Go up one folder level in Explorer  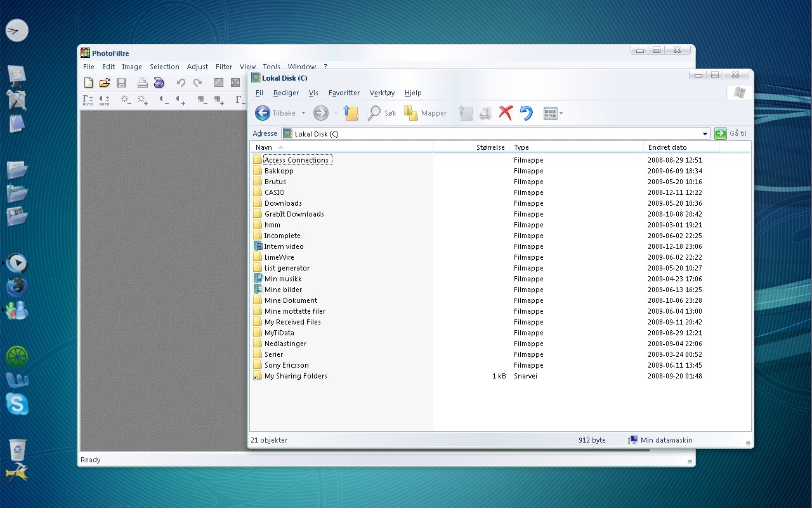351,113
